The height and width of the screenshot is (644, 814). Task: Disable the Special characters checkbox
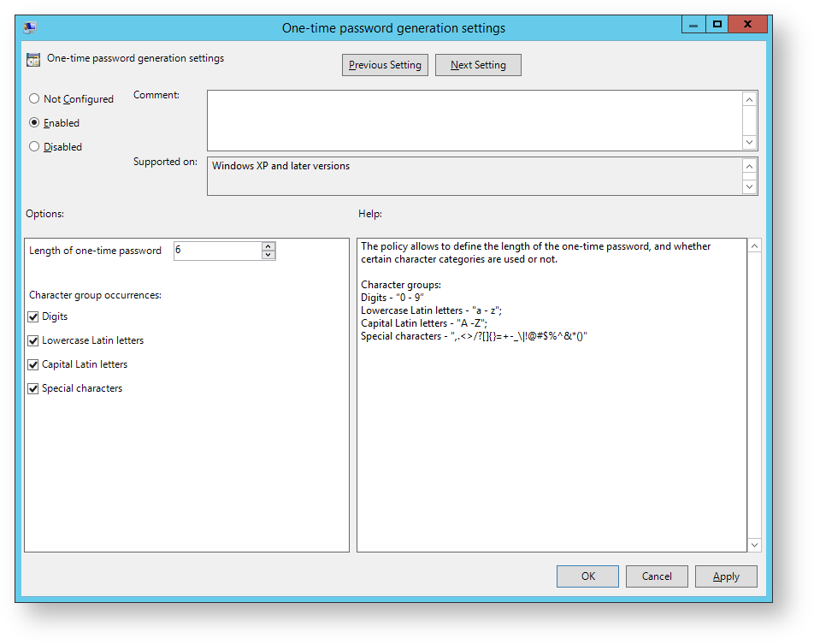33,388
